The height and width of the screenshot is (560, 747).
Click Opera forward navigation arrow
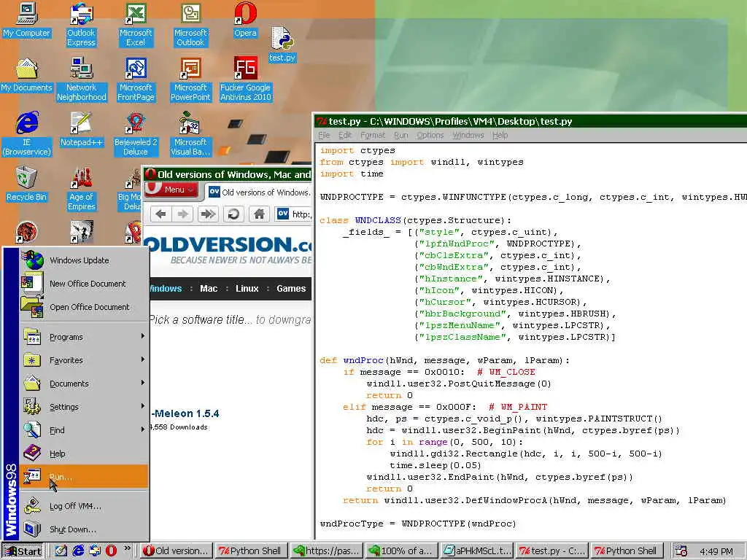coord(182,214)
